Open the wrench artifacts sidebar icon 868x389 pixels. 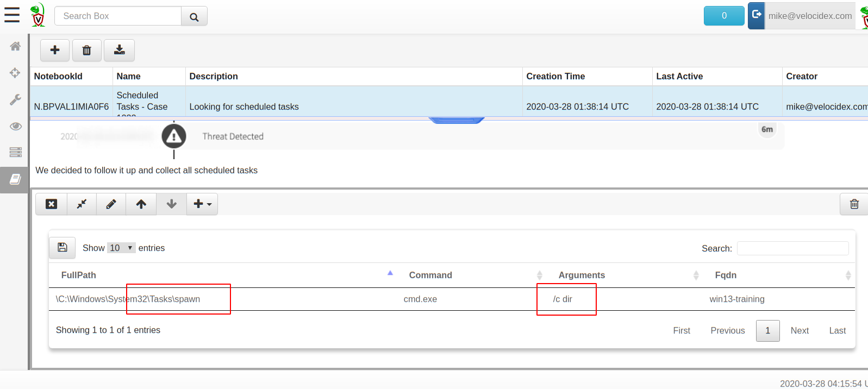[x=15, y=99]
